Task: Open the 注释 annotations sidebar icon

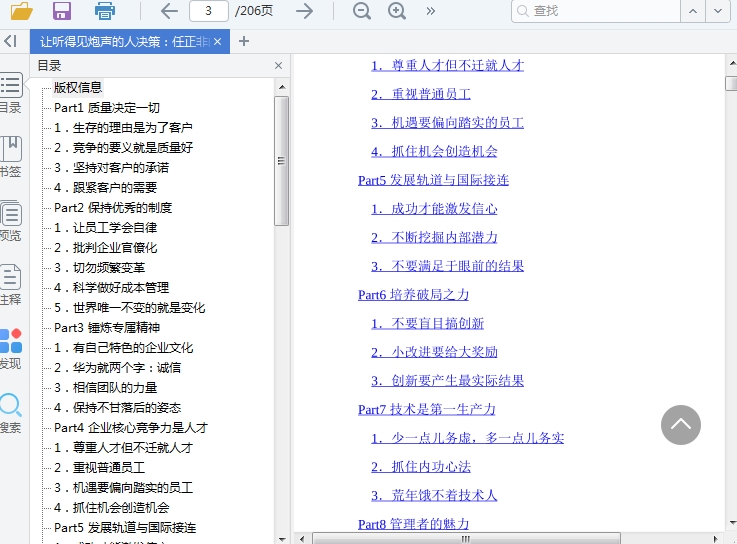Action: coord(10,285)
